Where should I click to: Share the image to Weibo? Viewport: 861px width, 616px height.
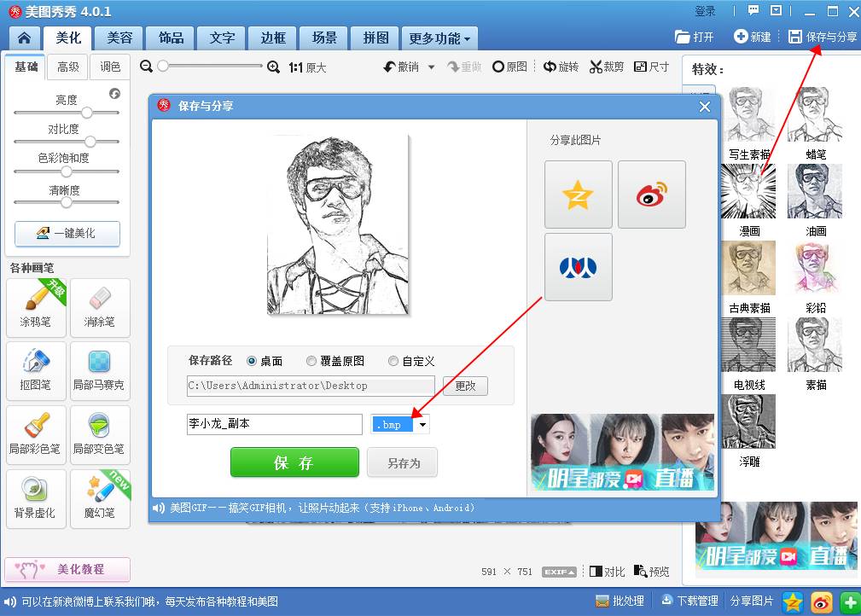pyautogui.click(x=651, y=194)
